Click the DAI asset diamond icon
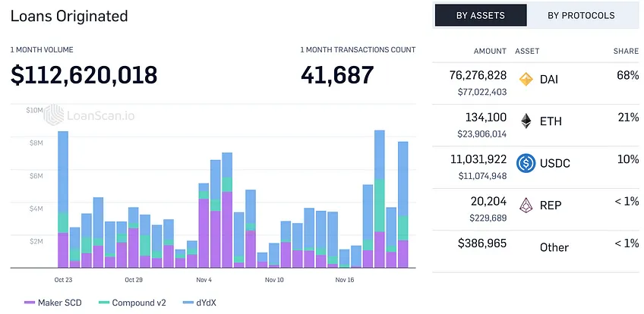 coord(526,79)
